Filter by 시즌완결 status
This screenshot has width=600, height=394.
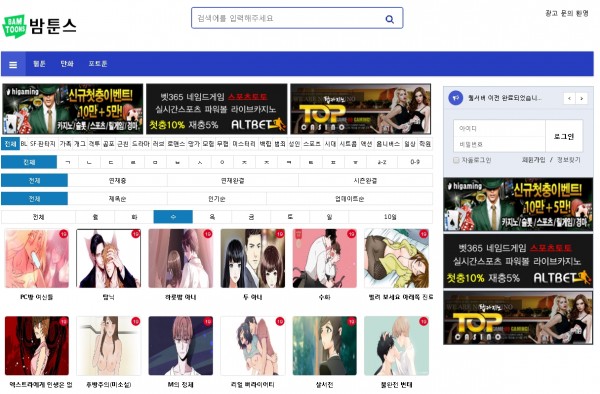365,181
